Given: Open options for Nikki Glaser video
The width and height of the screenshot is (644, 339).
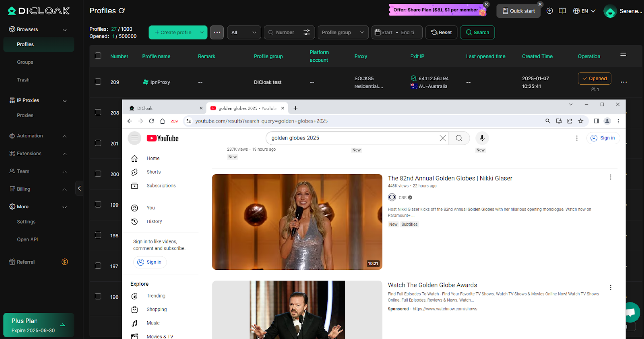Looking at the screenshot, I should click(x=610, y=177).
